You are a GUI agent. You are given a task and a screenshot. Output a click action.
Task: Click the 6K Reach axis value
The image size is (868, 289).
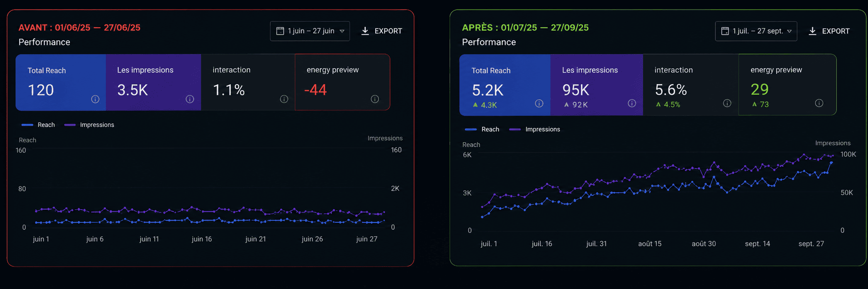coord(467,155)
